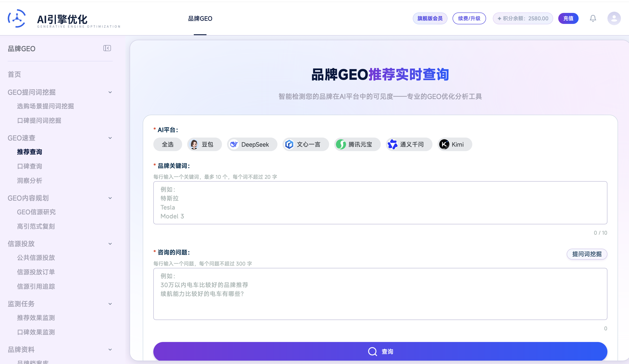The height and width of the screenshot is (364, 629).
Task: Toggle the 豆包 platform chip
Action: (x=204, y=145)
